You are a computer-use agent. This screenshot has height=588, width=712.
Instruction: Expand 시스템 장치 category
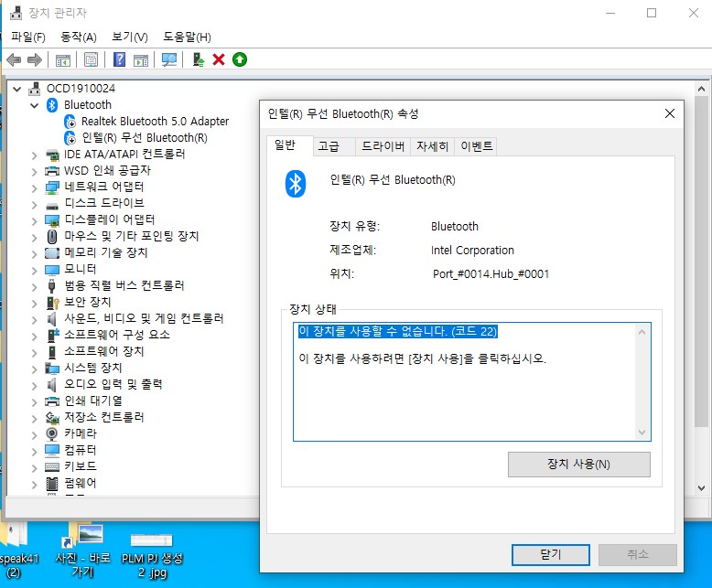[x=34, y=369]
